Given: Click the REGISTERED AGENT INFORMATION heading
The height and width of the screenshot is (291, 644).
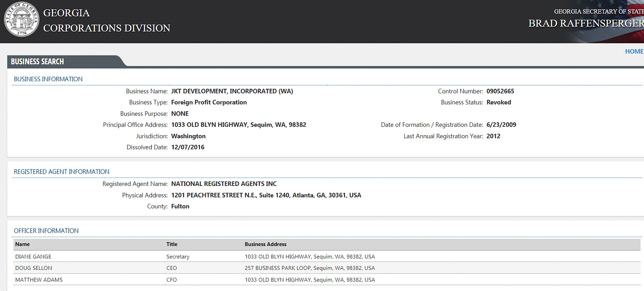Looking at the screenshot, I should [x=61, y=172].
